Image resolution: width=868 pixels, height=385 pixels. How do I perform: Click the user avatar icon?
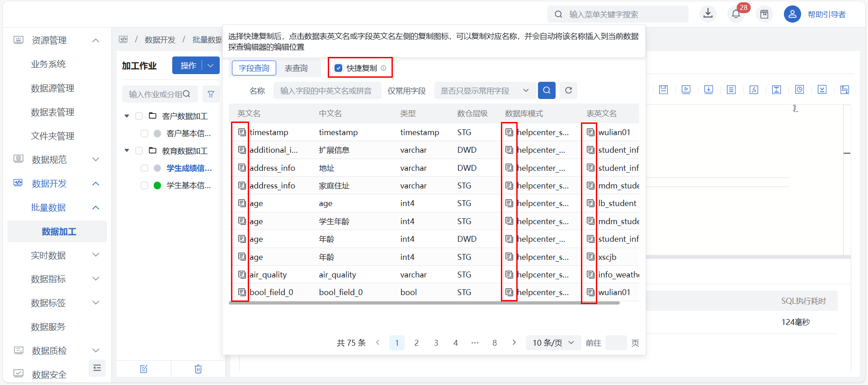792,14
